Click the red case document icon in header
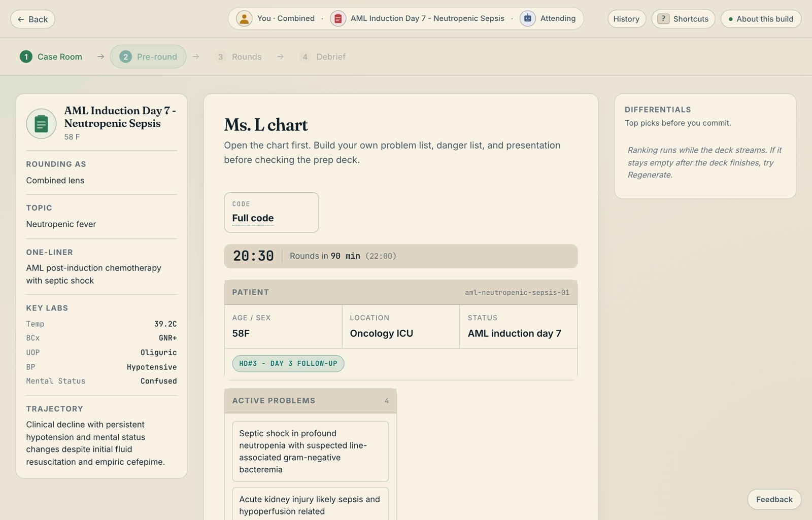This screenshot has height=520, width=812. pos(338,19)
